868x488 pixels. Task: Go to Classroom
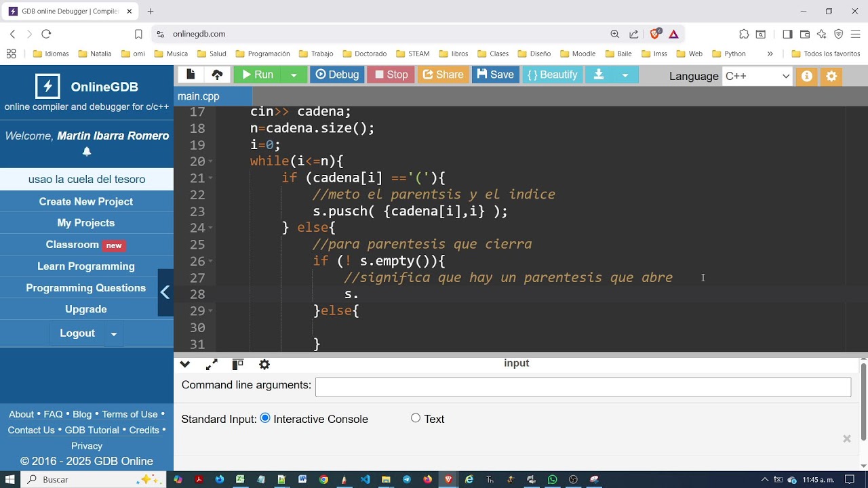tap(86, 245)
